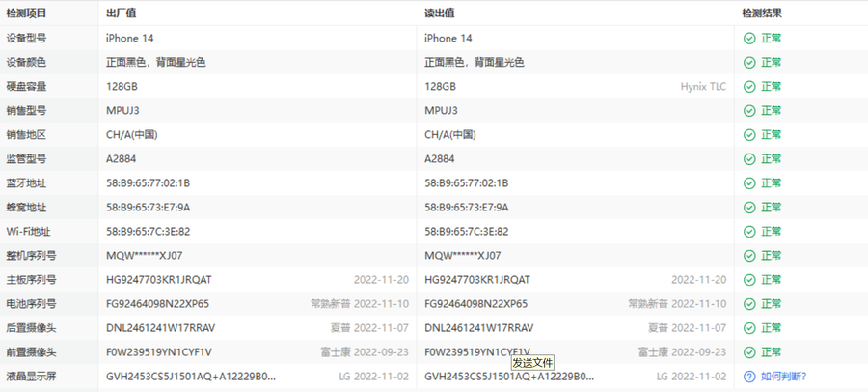This screenshot has height=392, width=868.
Task: Click the green check icon in 前置摄像头 row
Action: [x=749, y=352]
